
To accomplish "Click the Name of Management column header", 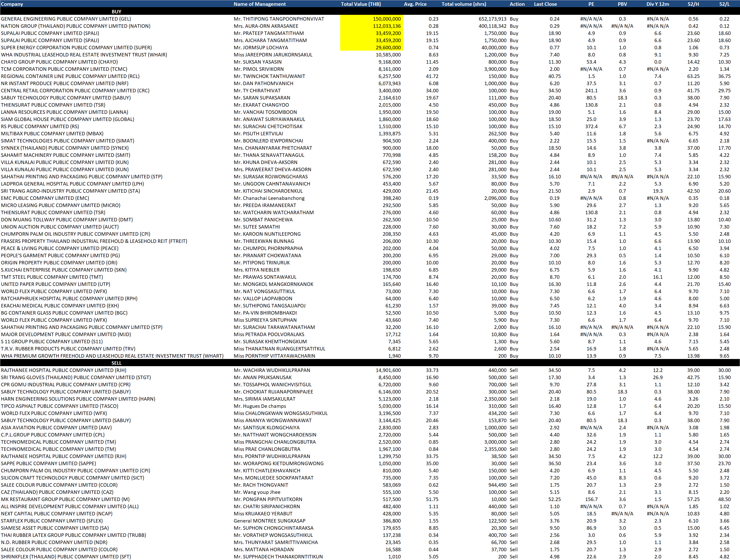I will click(x=260, y=4).
